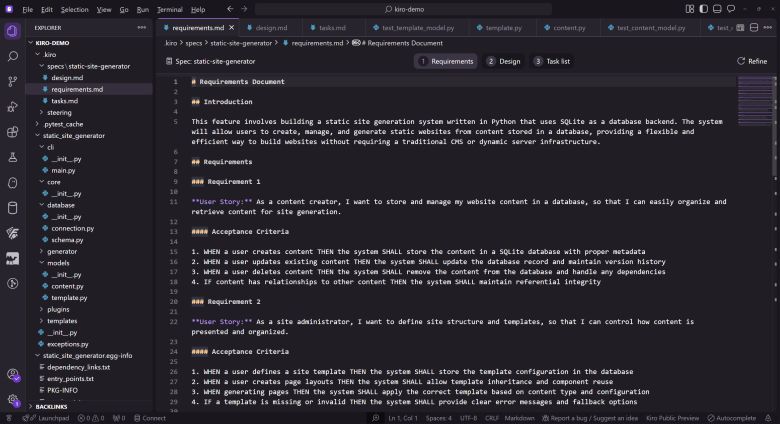Click the Accounts icon in activity bar

point(12,376)
